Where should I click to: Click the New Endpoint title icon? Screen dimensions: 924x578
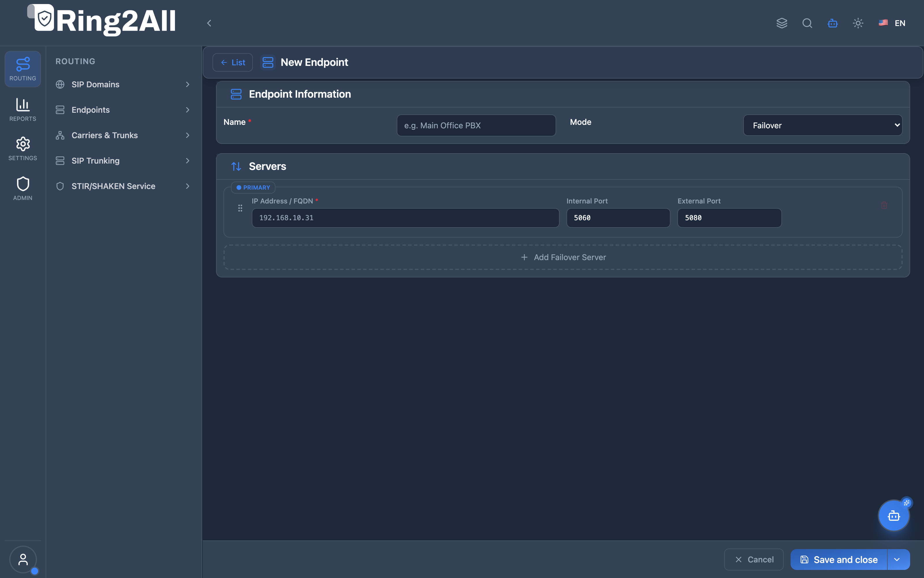click(x=268, y=62)
